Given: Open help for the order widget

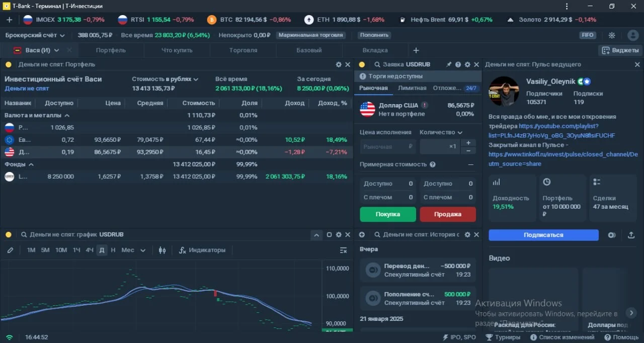Looking at the screenshot, I should click(458, 64).
